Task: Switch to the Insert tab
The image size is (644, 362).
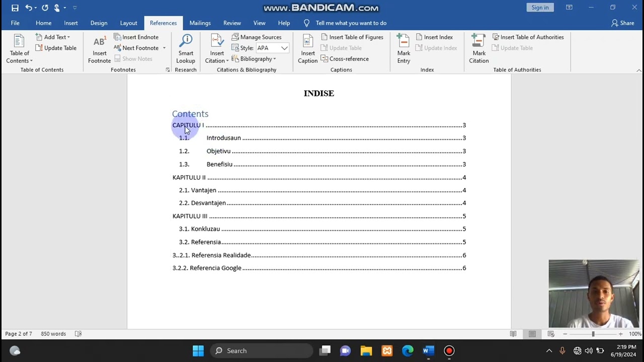Action: point(71,23)
